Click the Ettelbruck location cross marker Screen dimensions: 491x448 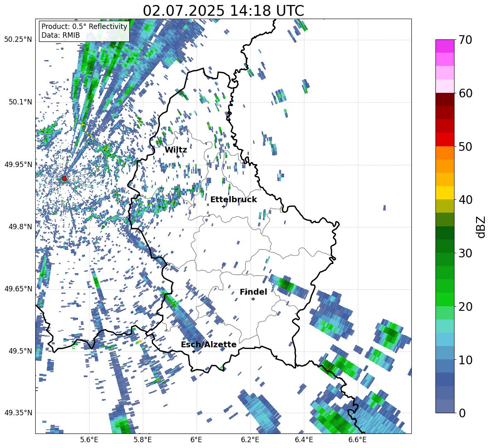(224, 206)
